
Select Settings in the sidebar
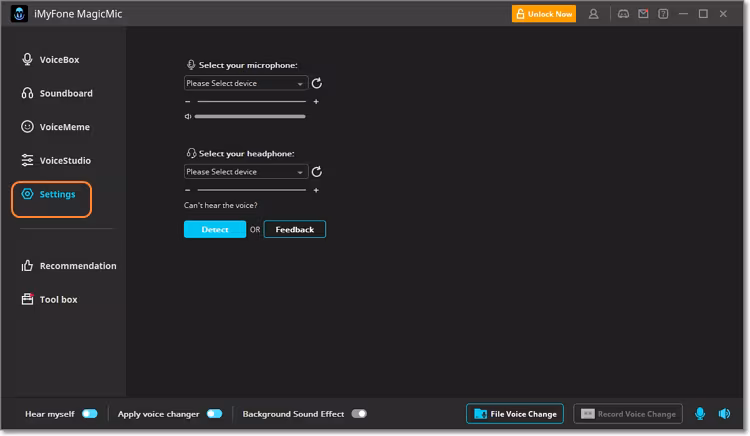click(x=48, y=194)
